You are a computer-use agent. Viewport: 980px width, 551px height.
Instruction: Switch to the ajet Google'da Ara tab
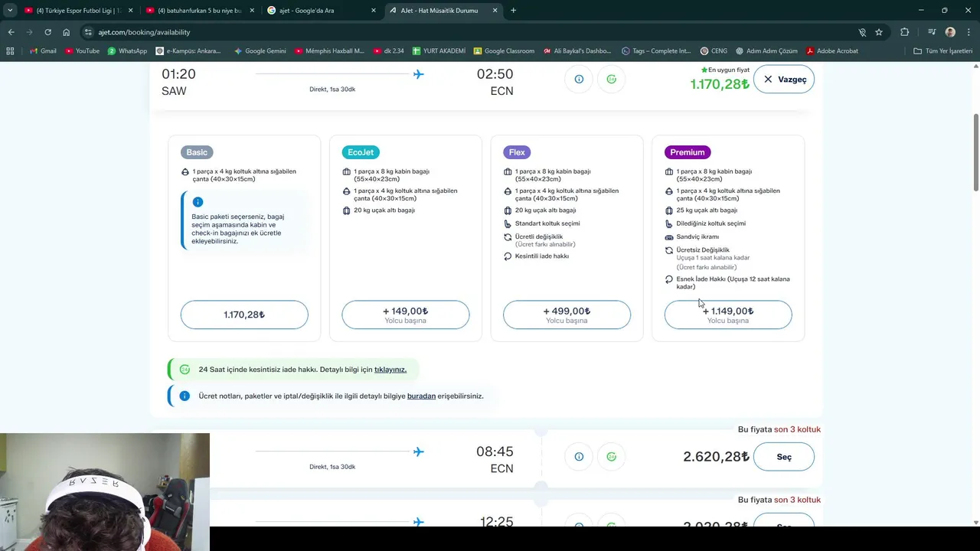(x=322, y=11)
